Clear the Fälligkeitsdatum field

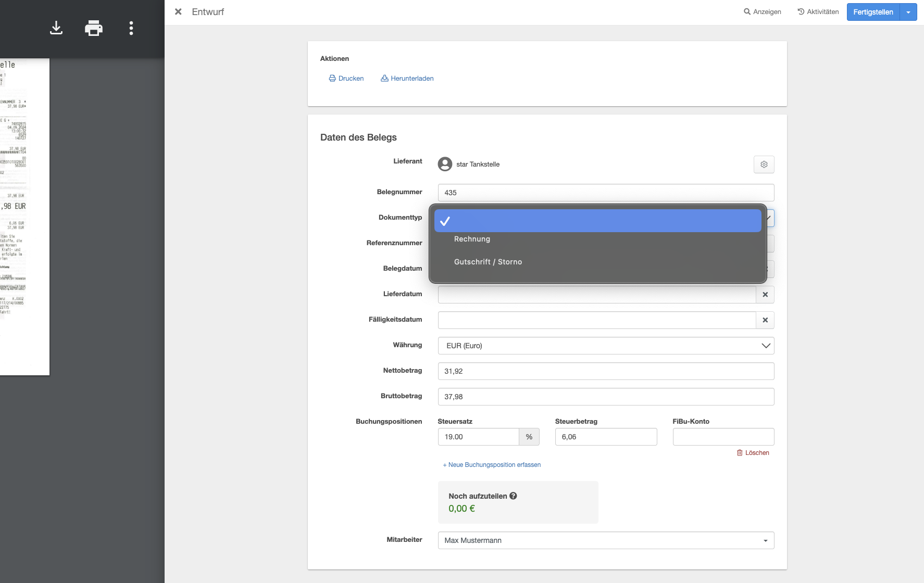pyautogui.click(x=765, y=320)
